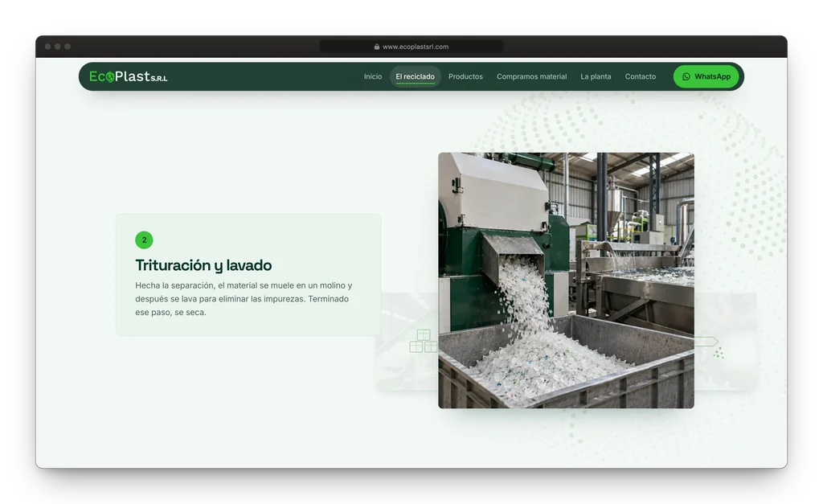The width and height of the screenshot is (823, 504).
Task: Navigate to the Contacto page
Action: (641, 76)
